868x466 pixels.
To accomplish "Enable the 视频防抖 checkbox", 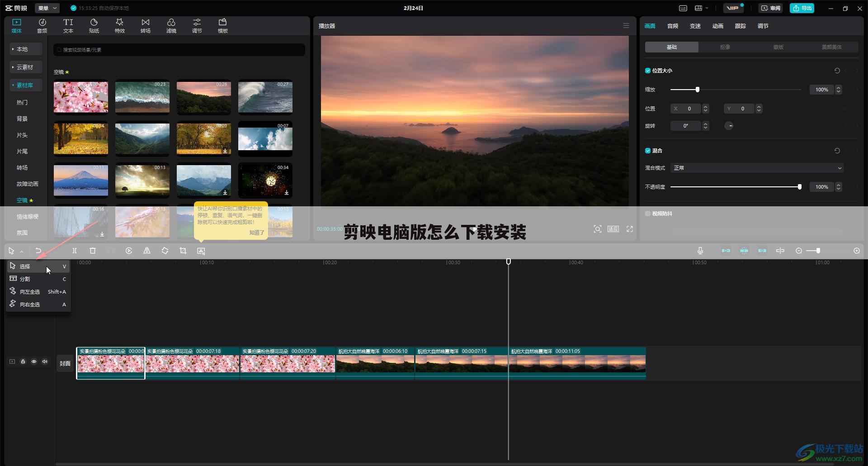I will tap(648, 214).
